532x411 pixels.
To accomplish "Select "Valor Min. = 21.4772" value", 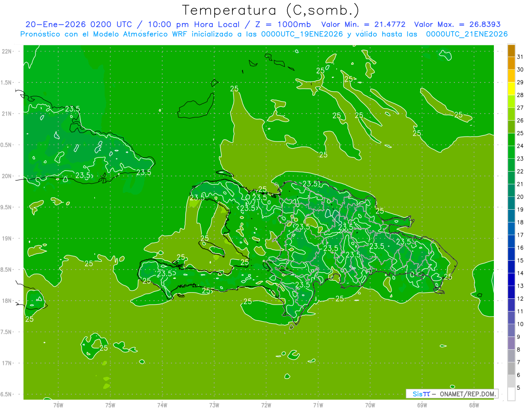I will pyautogui.click(x=364, y=24).
